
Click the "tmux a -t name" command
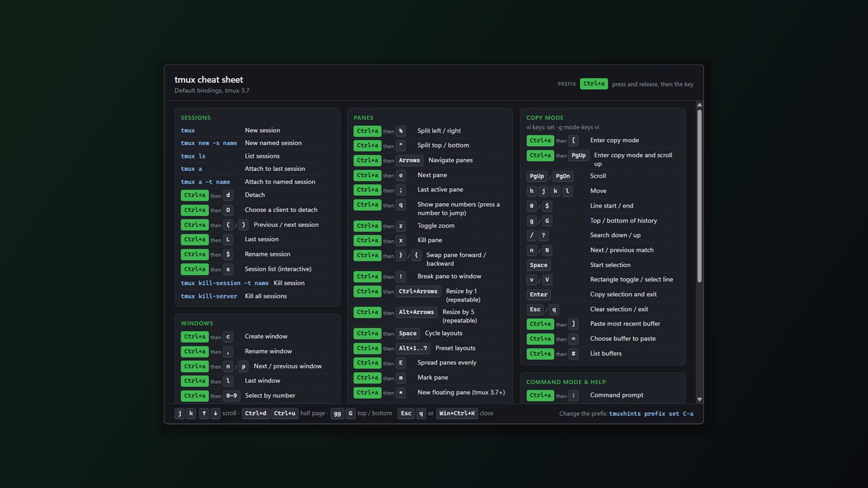(205, 182)
